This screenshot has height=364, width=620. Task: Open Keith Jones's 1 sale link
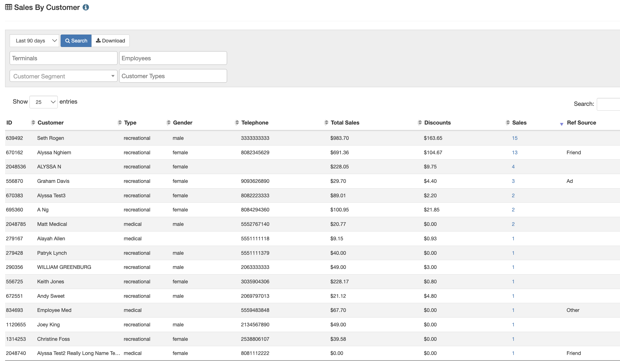click(x=513, y=282)
